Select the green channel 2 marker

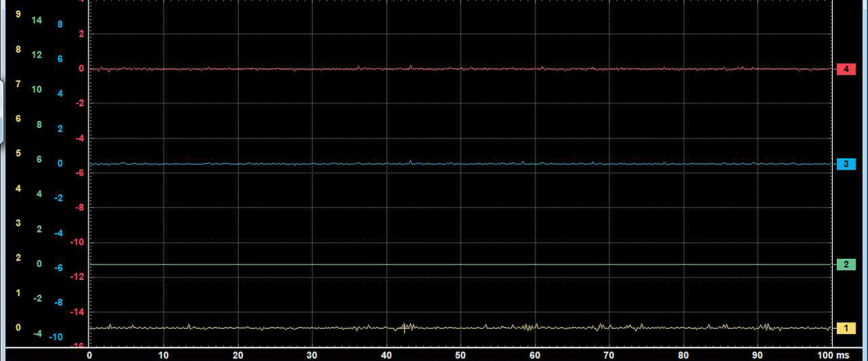click(846, 265)
